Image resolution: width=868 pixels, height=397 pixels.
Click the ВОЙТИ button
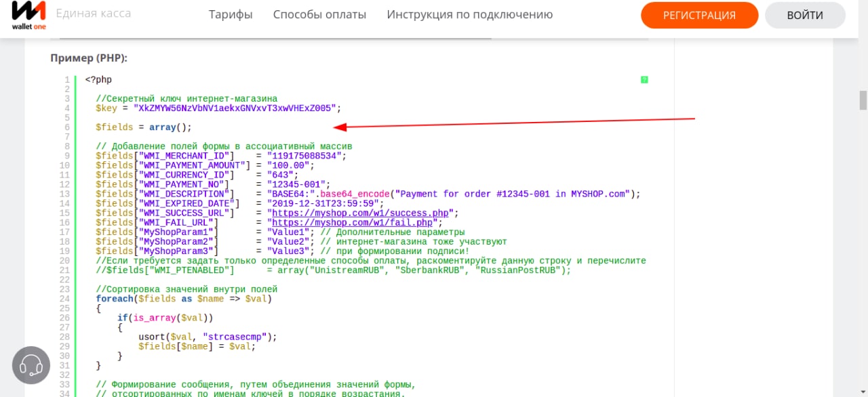[805, 15]
